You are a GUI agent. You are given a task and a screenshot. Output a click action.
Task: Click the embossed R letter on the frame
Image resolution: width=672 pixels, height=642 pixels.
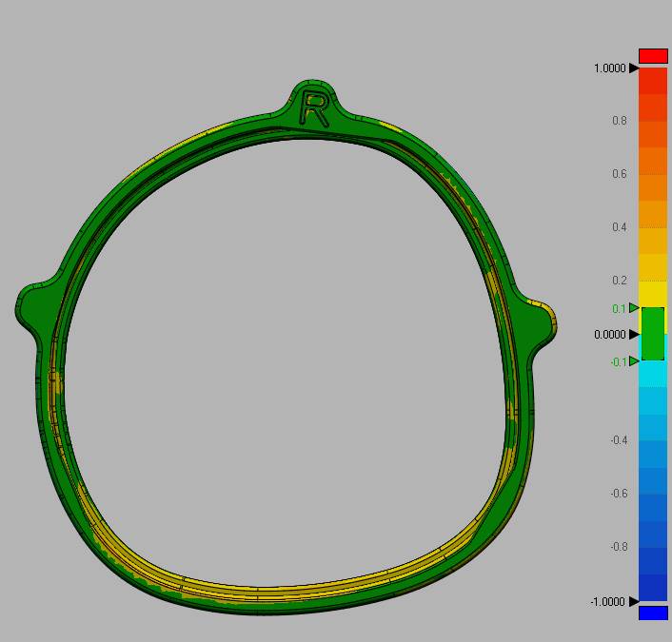click(x=314, y=108)
